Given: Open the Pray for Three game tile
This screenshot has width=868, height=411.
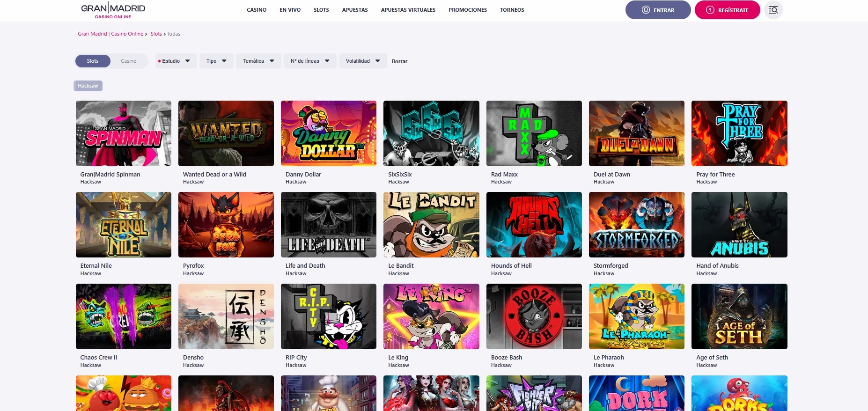Looking at the screenshot, I should coord(739,133).
